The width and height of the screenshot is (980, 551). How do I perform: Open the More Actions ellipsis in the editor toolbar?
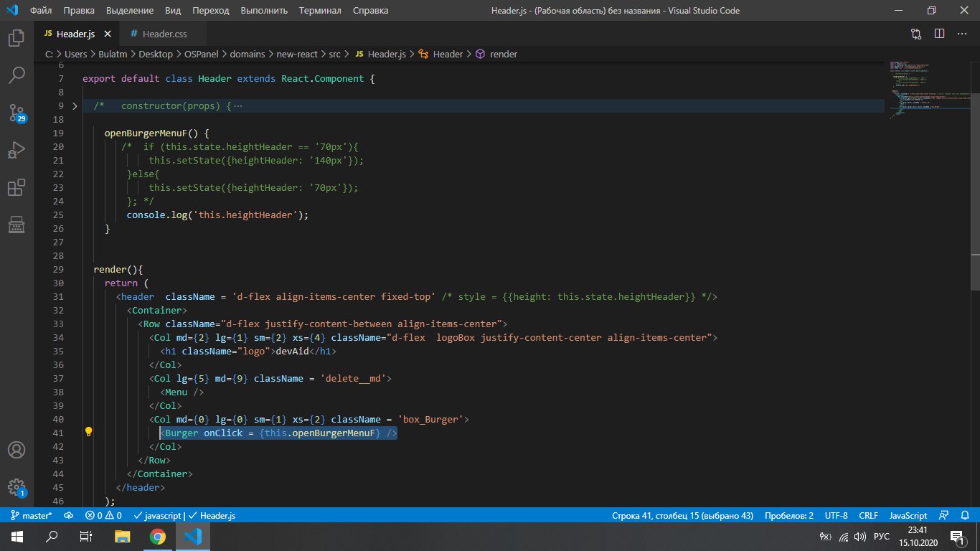[962, 34]
